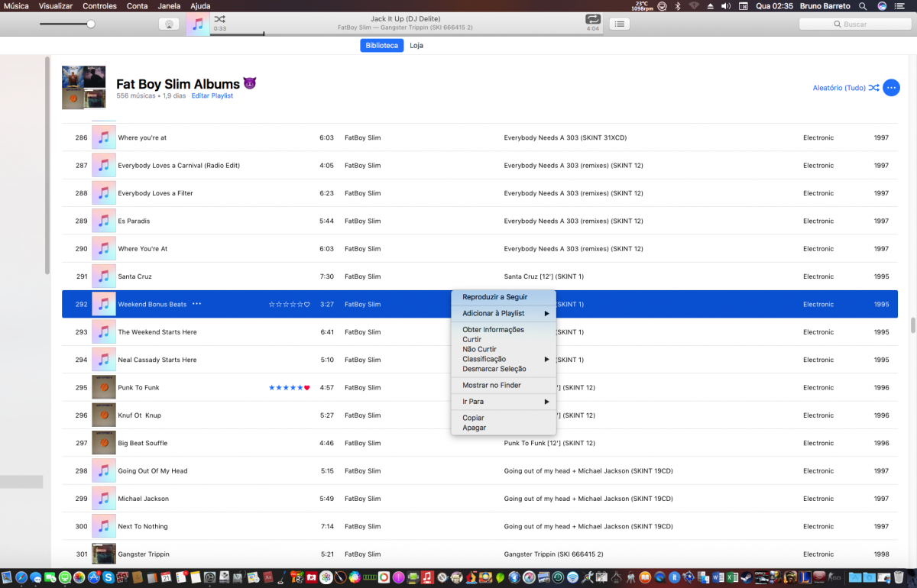Select the Santa Cruz track title

pos(135,276)
